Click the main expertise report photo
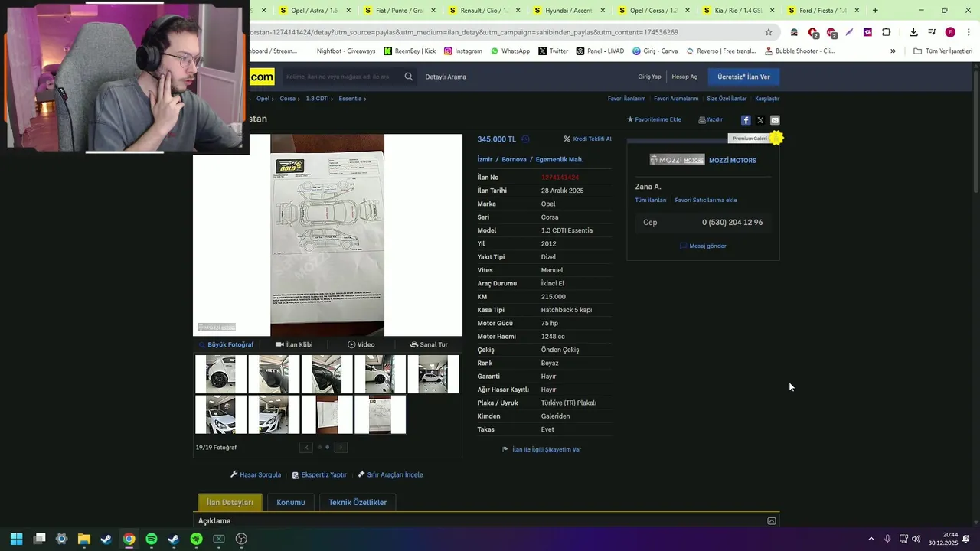Image resolution: width=980 pixels, height=551 pixels. tap(327, 235)
